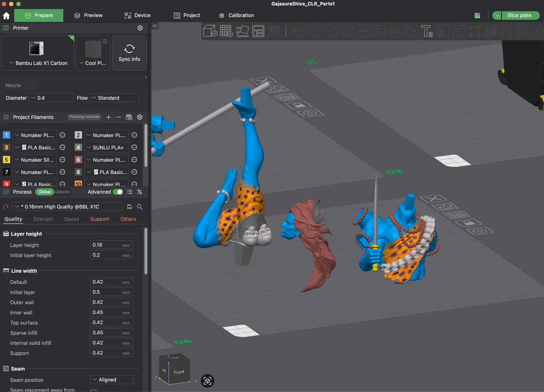Reset modified process preset changes
Screen dimensions: 544x392
tap(6, 207)
